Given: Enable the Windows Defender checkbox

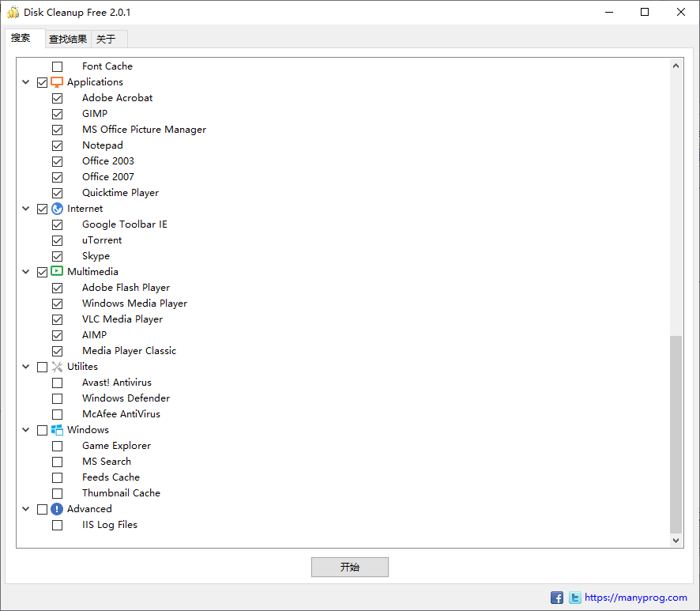Looking at the screenshot, I should tap(57, 398).
